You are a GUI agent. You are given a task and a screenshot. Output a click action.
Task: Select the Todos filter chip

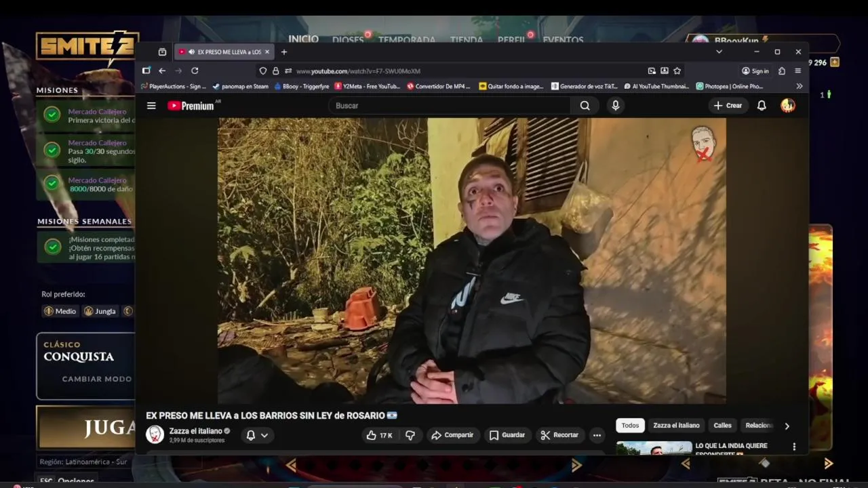pyautogui.click(x=630, y=426)
